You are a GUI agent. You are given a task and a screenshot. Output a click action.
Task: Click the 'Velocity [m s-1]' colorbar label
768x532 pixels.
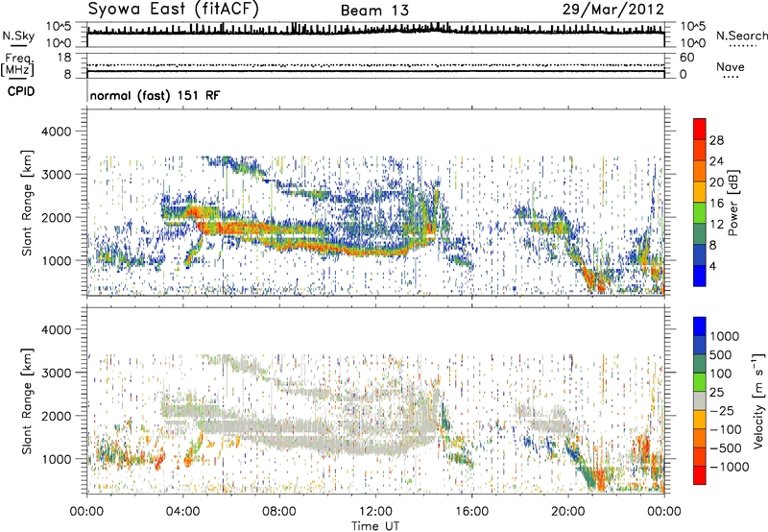click(758, 400)
